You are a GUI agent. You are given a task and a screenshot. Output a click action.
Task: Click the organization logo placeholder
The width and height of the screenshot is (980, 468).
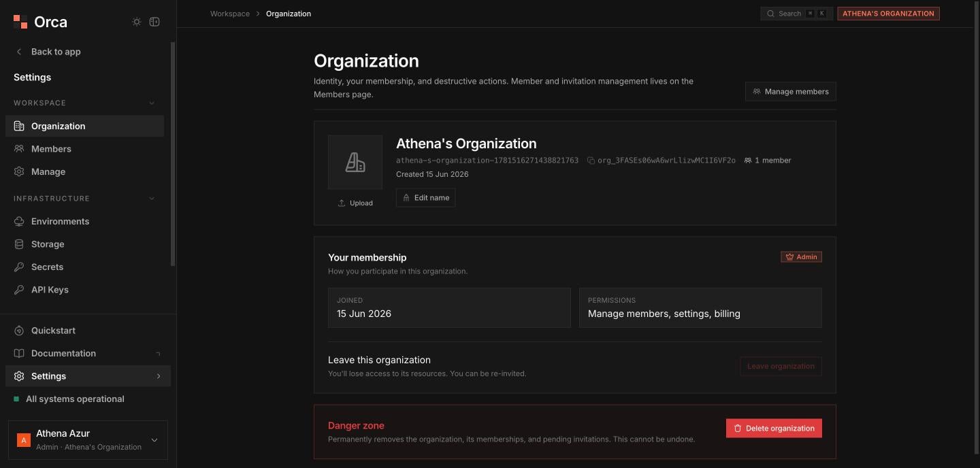coord(355,162)
